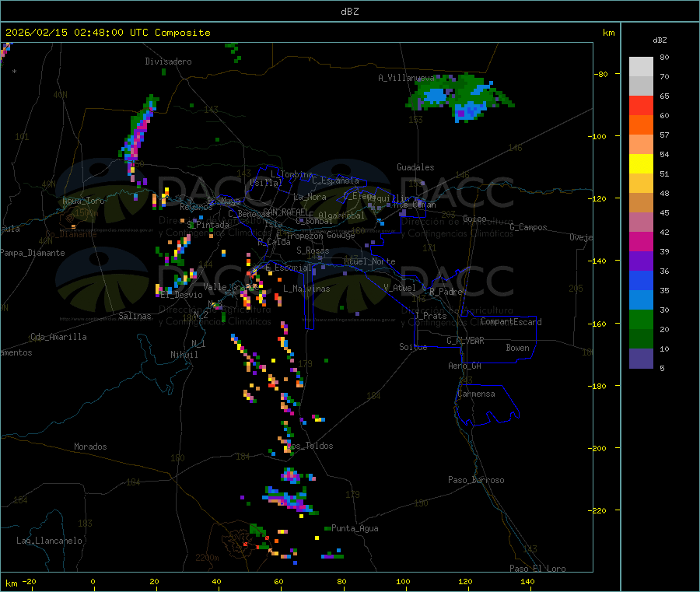Viewport: 700px width, 592px height.
Task: Click the amber 51 dBZ legend swatch
Action: [641, 183]
